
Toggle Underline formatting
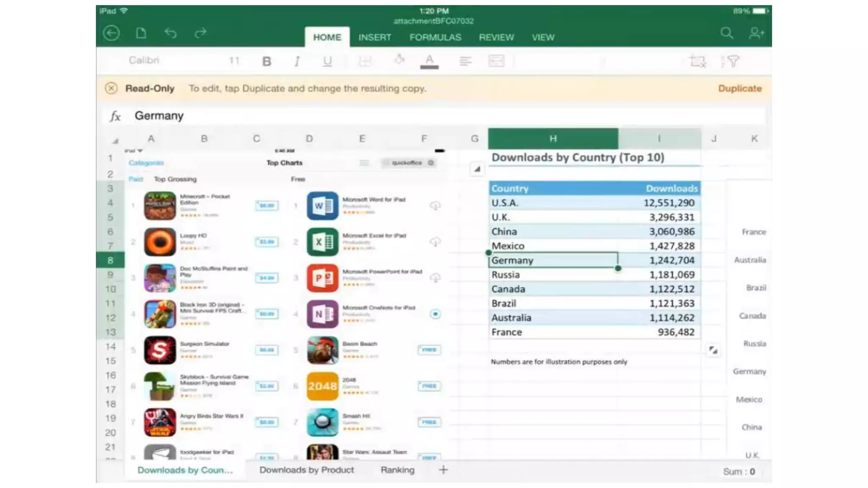click(327, 61)
